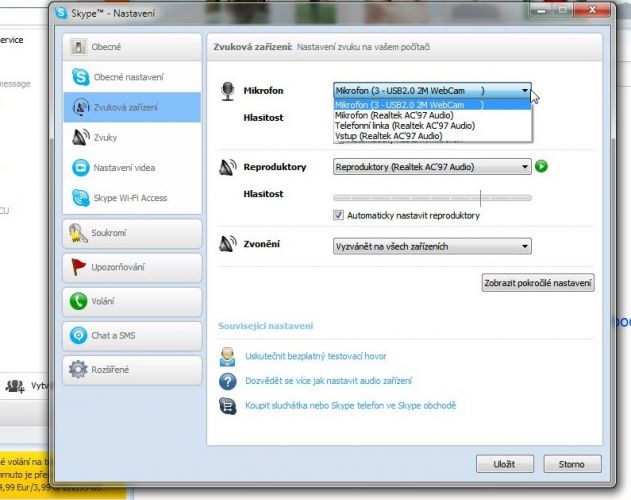Image resolution: width=631 pixels, height=500 pixels.
Task: Play the speaker test sound green button
Action: 541,166
